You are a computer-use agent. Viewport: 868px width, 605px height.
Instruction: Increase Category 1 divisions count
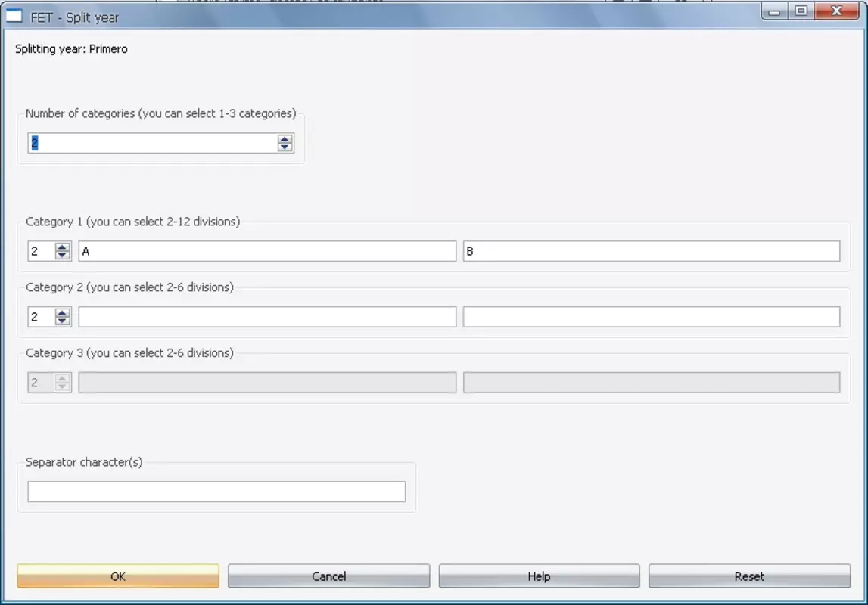tap(63, 247)
